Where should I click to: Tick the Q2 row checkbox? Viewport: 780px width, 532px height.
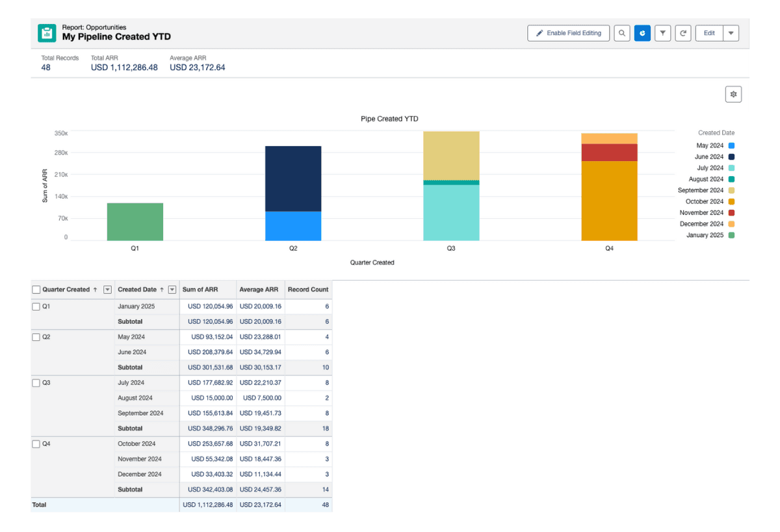pyautogui.click(x=36, y=337)
